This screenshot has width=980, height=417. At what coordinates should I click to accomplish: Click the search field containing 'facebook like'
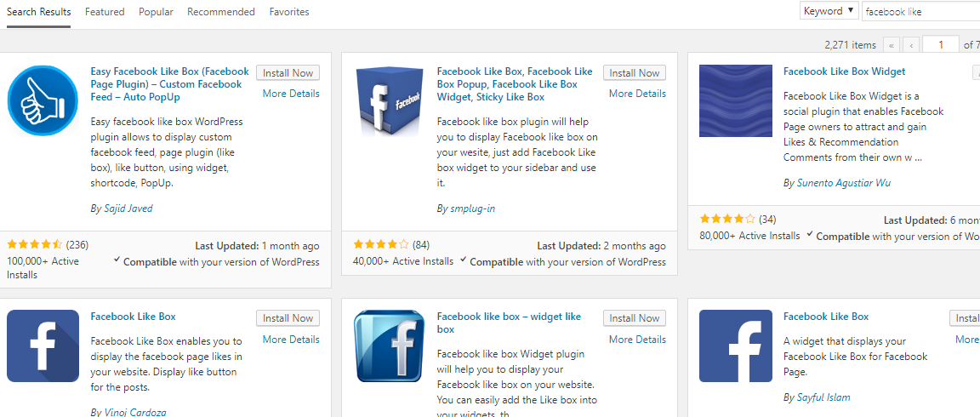[920, 11]
